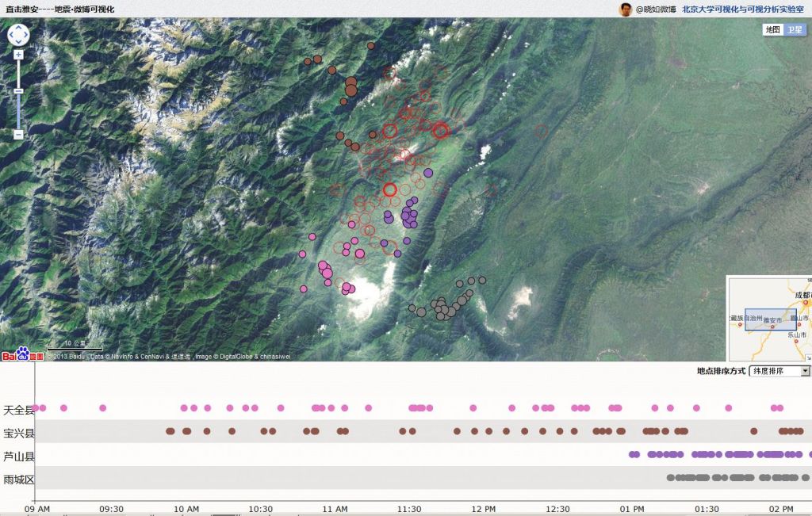Click the 12 PM mark on timeline axis
The width and height of the screenshot is (812, 516).
(484, 508)
